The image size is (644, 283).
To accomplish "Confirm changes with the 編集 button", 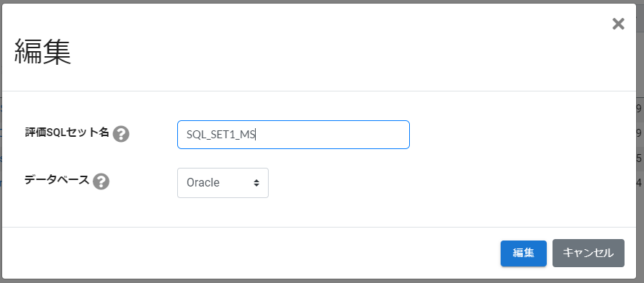I will [x=523, y=253].
